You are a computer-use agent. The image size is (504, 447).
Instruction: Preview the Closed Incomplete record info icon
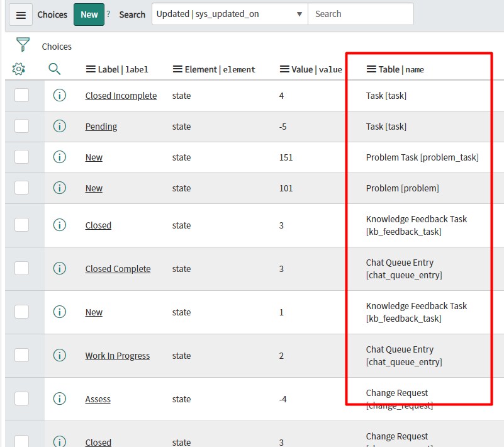click(60, 96)
